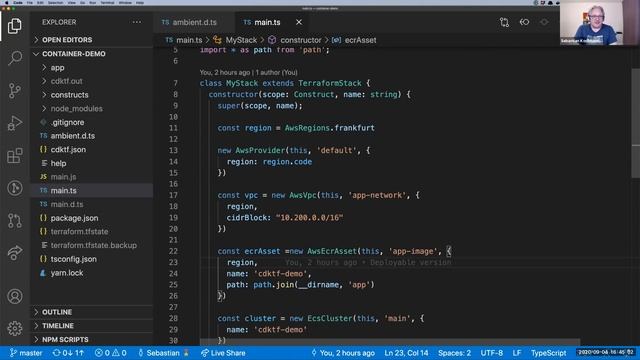This screenshot has width=640, height=360.
Task: Open the Accounts icon
Action: 15,296
